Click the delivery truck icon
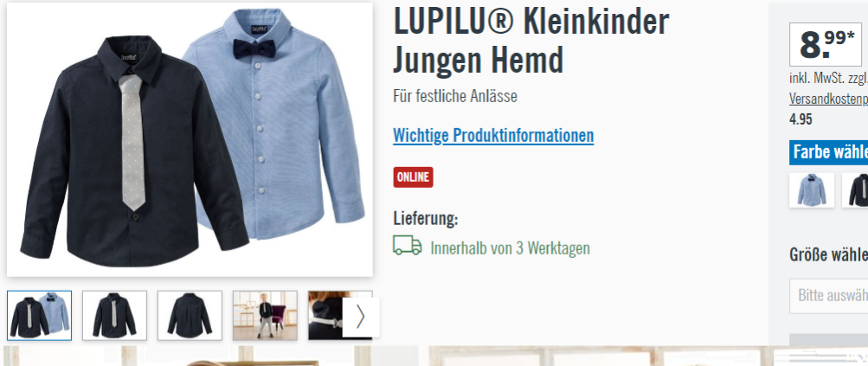 coord(408,245)
